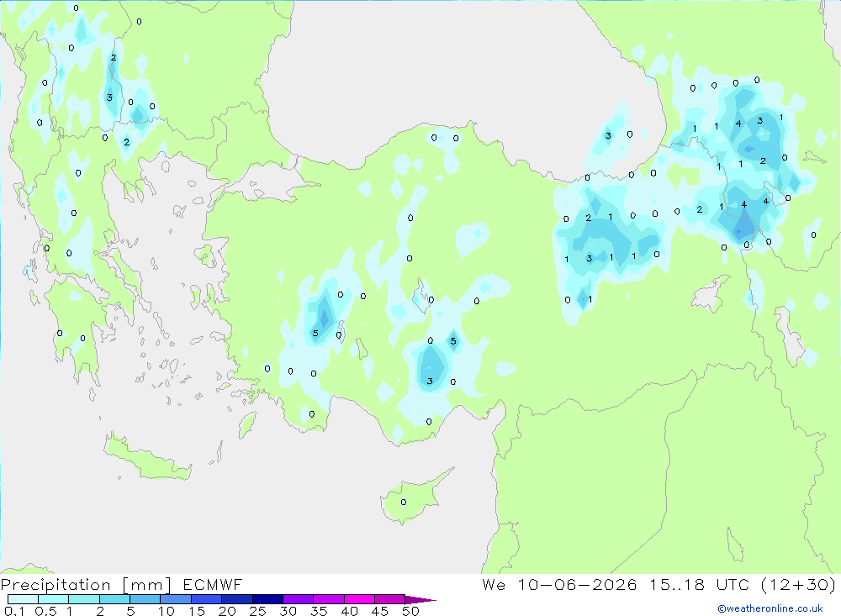Click the "Precipitation [mm]" title text
Screen dimensions: 841x616
point(86,585)
